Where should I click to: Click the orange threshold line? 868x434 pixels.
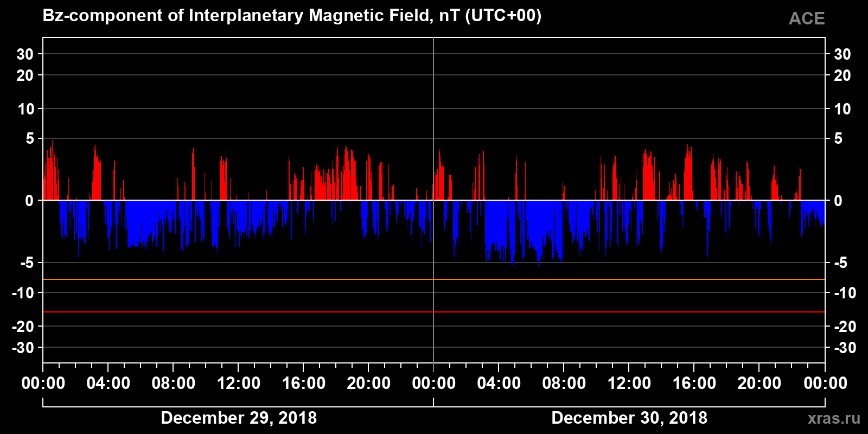point(434,279)
